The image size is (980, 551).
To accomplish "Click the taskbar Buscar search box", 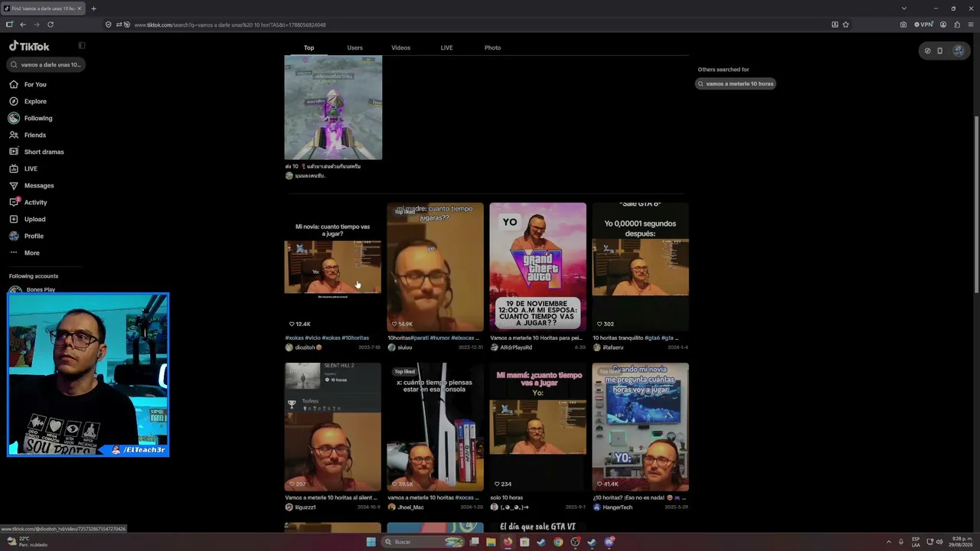I will 424,542.
